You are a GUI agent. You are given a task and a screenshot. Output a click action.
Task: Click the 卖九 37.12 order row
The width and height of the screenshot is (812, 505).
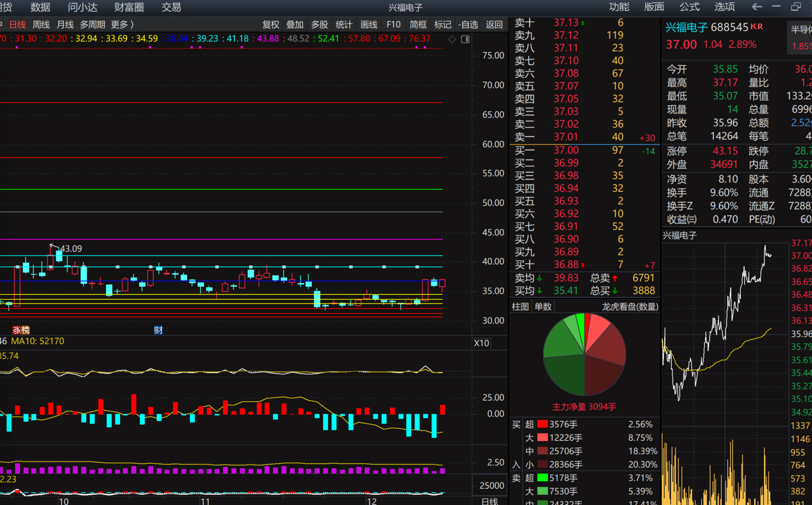[584, 36]
